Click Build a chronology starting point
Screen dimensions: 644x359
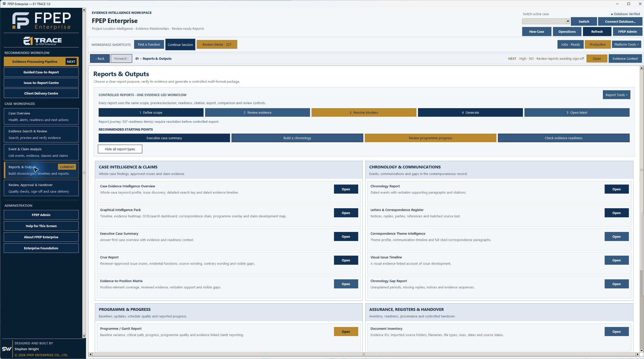(x=297, y=138)
